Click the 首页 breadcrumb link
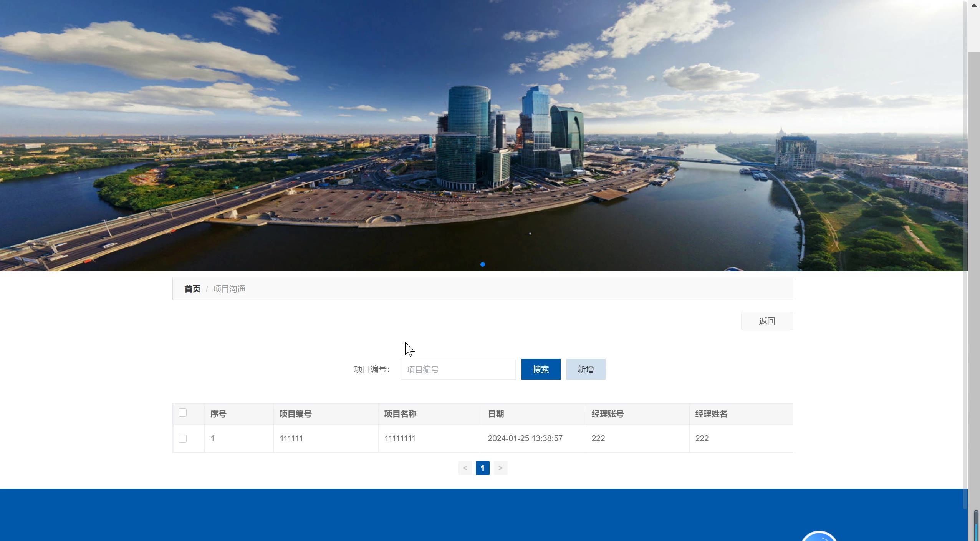The width and height of the screenshot is (980, 541). [x=192, y=289]
